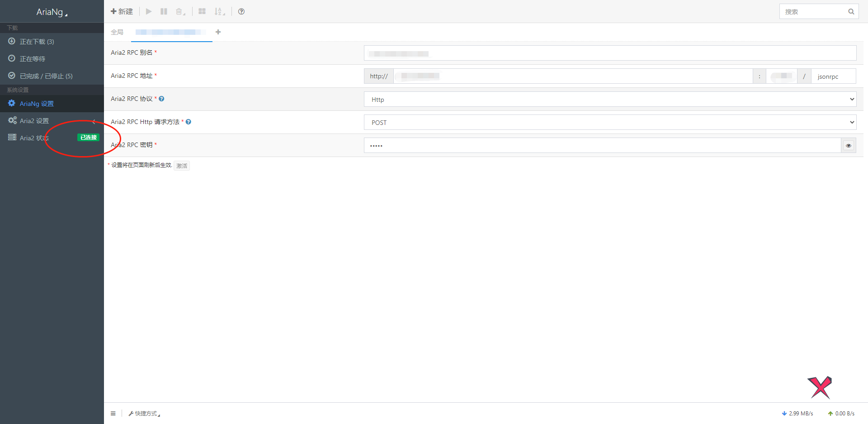Open the Aria2 RPC 协议 Http dropdown
This screenshot has width=868, height=424.
(x=610, y=99)
